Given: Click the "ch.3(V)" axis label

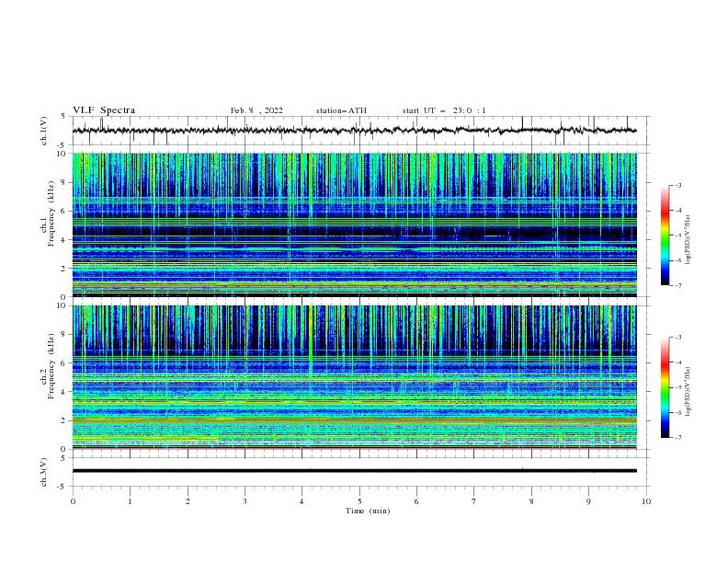Looking at the screenshot, I should [44, 472].
